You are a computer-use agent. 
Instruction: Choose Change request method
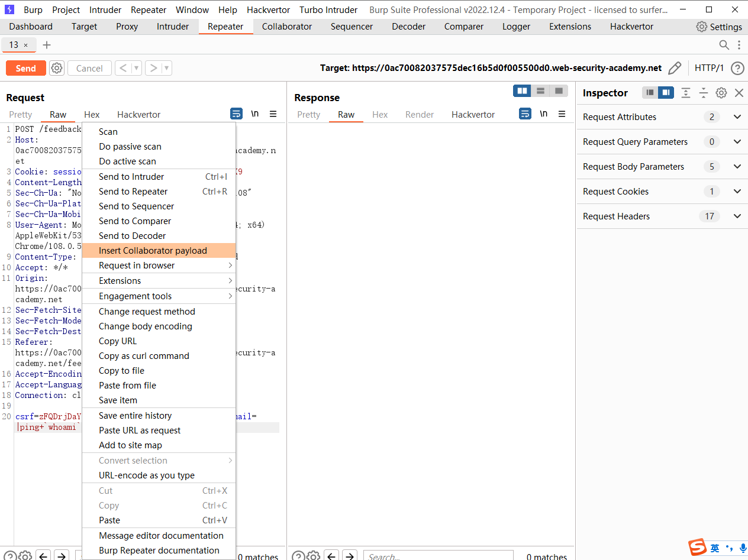pyautogui.click(x=159, y=312)
